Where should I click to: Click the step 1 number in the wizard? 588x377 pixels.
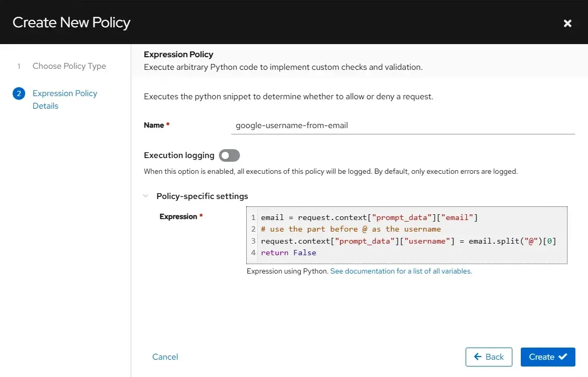click(x=19, y=66)
